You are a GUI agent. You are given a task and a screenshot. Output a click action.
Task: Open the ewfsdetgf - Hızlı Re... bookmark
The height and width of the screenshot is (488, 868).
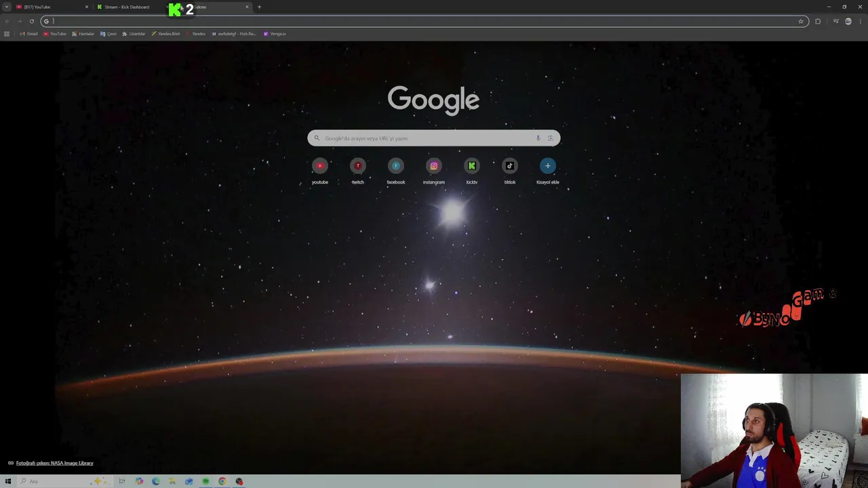pyautogui.click(x=234, y=34)
